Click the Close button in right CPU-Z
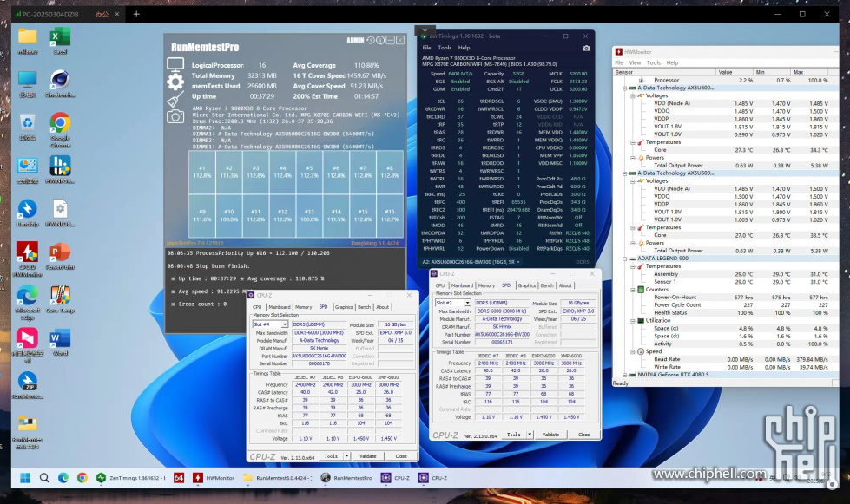The height and width of the screenshot is (504, 850). click(x=583, y=435)
